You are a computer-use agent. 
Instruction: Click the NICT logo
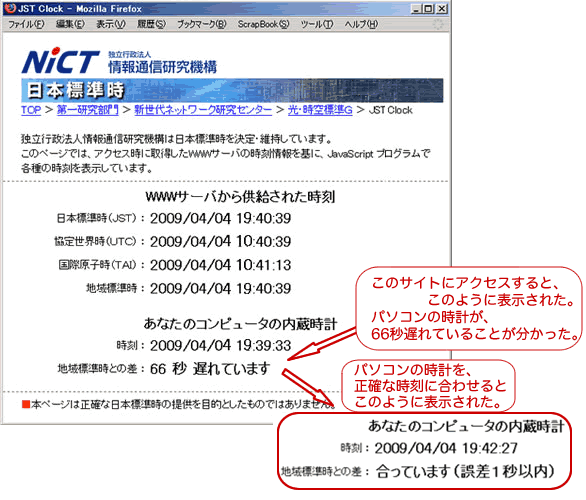point(61,61)
